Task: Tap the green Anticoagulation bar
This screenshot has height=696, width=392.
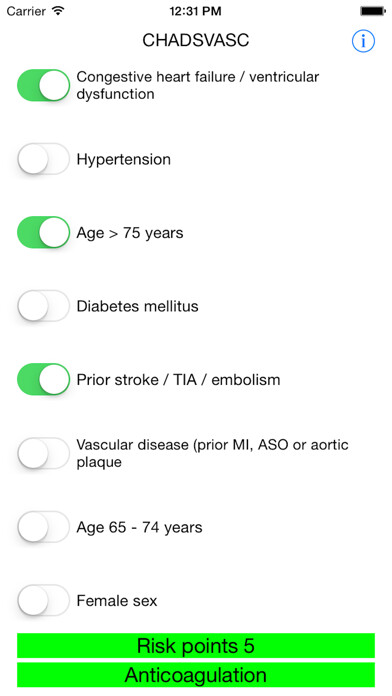Action: [196, 675]
